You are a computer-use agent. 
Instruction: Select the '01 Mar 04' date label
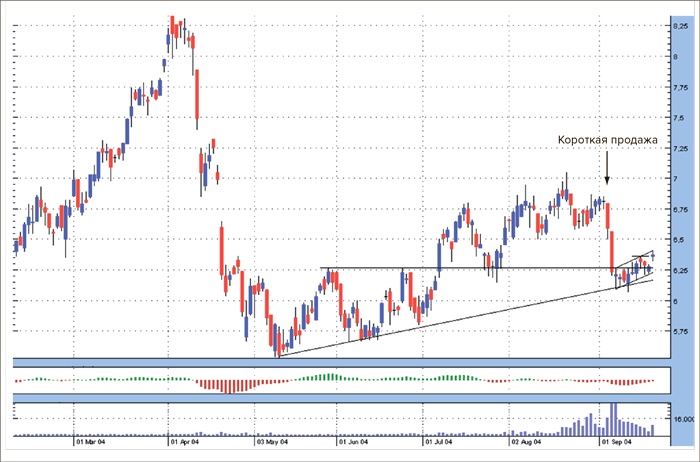coord(92,440)
